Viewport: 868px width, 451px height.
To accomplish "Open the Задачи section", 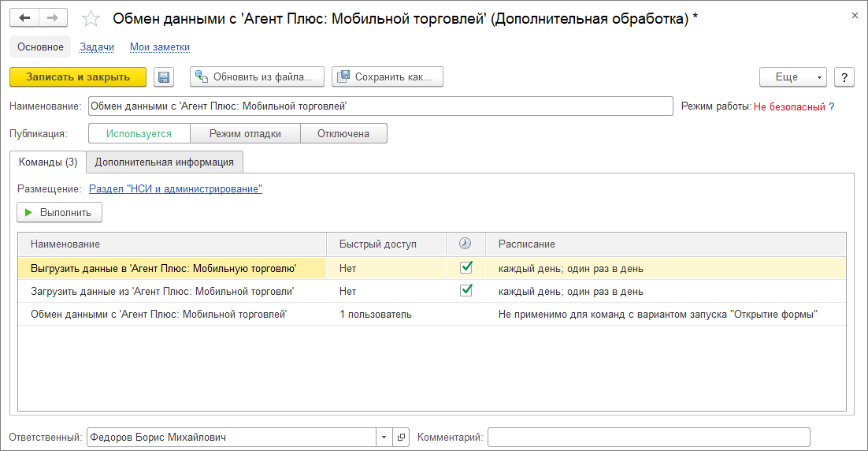I will pos(97,47).
